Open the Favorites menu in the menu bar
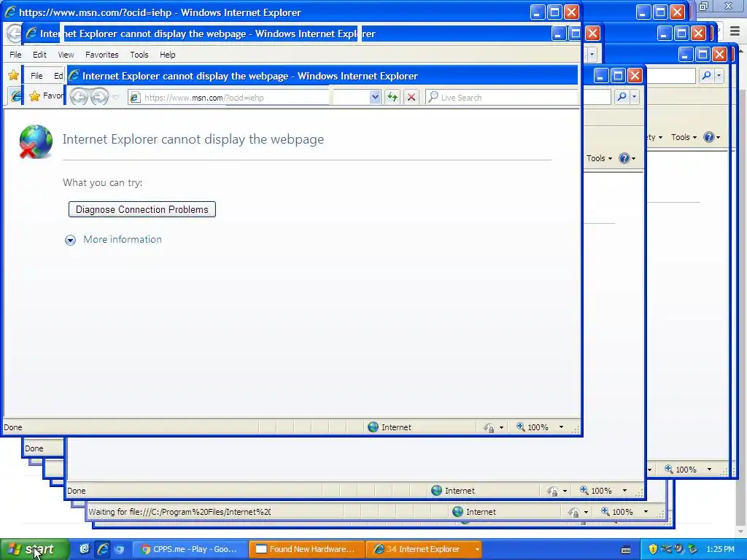 point(102,55)
